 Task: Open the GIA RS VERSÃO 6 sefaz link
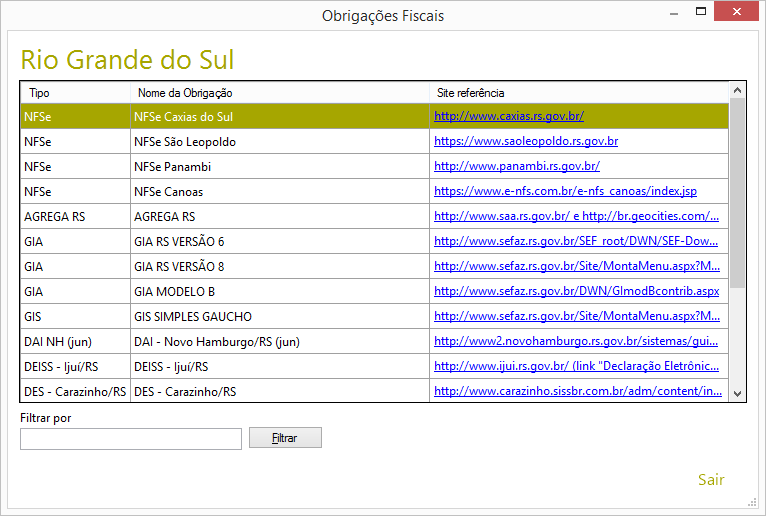tap(576, 241)
